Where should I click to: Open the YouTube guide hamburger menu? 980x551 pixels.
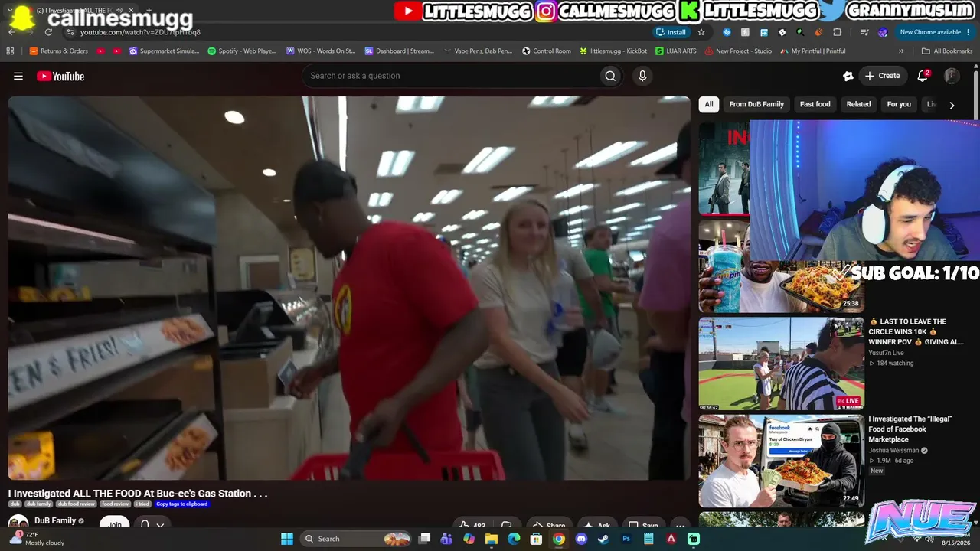pyautogui.click(x=18, y=76)
